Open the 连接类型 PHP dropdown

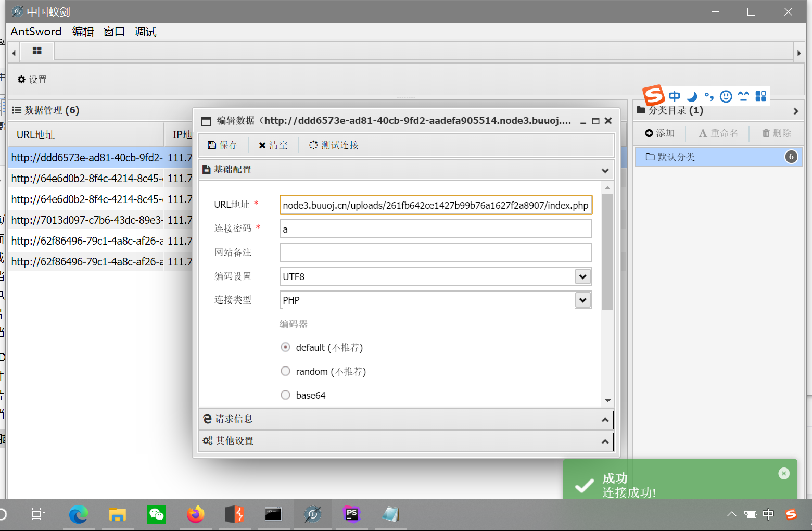[582, 300]
